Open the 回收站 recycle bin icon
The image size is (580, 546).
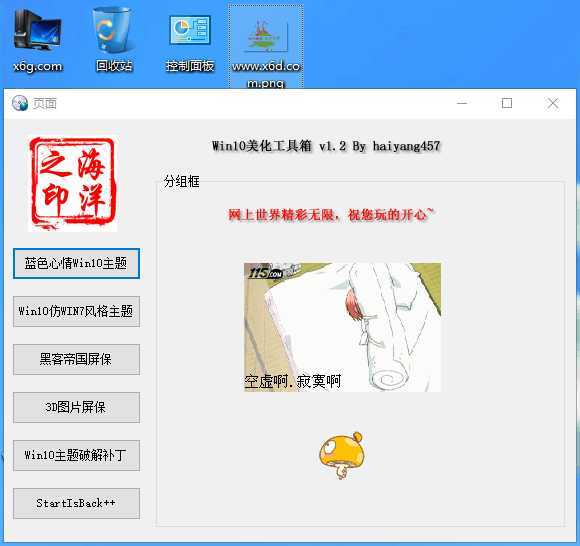coord(114,40)
